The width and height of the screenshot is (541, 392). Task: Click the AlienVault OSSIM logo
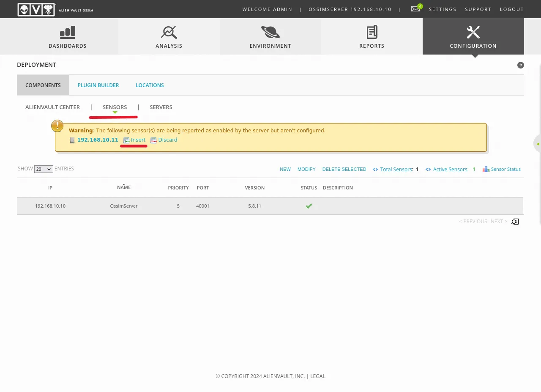click(x=55, y=9)
